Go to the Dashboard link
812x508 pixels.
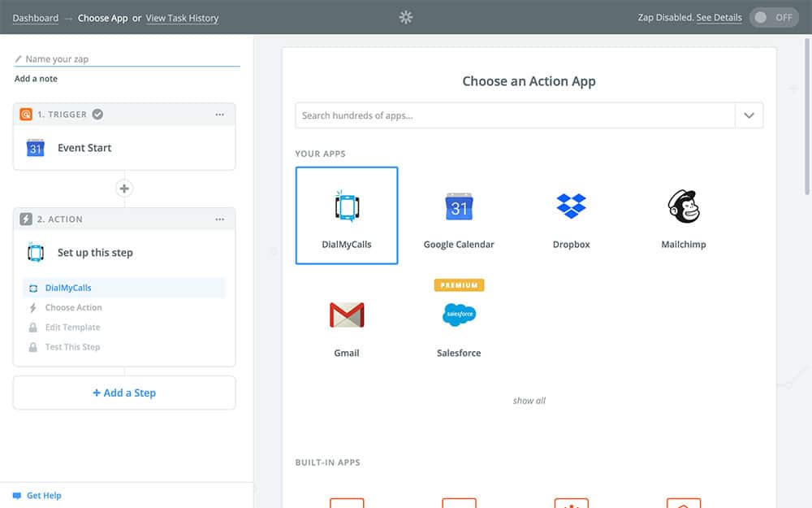click(36, 18)
